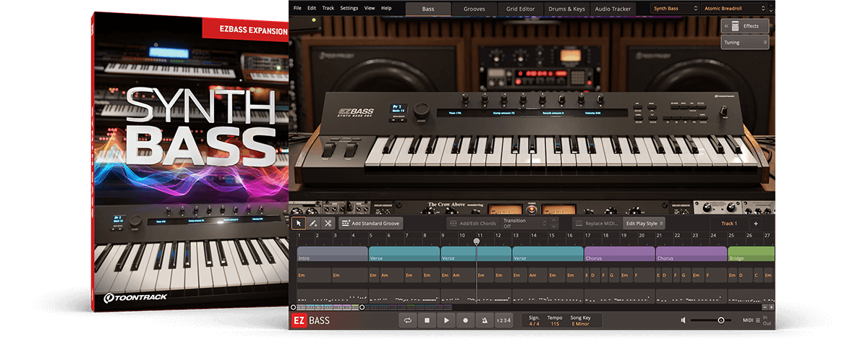The image size is (868, 353).
Task: Click the record button
Action: tap(465, 320)
